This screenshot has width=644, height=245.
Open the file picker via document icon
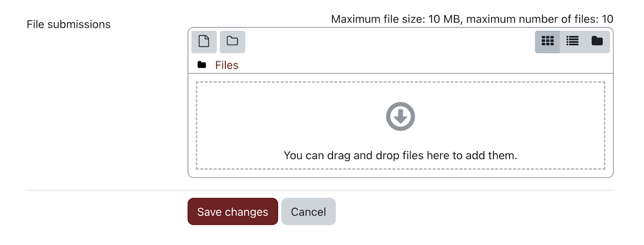(x=204, y=42)
